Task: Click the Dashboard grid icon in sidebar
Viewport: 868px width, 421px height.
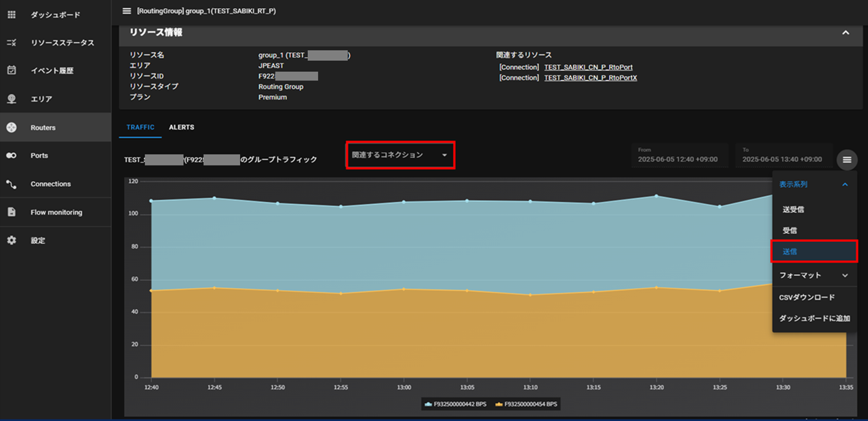Action: click(12, 14)
